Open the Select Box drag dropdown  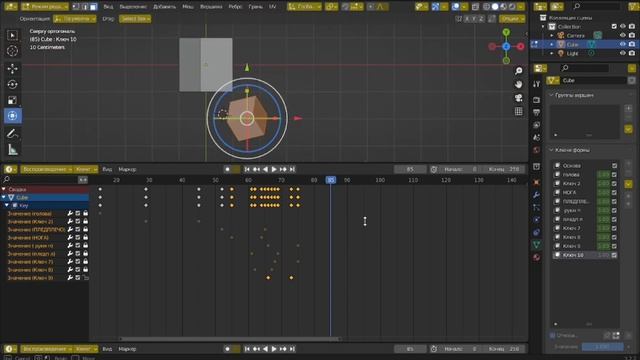(x=135, y=19)
